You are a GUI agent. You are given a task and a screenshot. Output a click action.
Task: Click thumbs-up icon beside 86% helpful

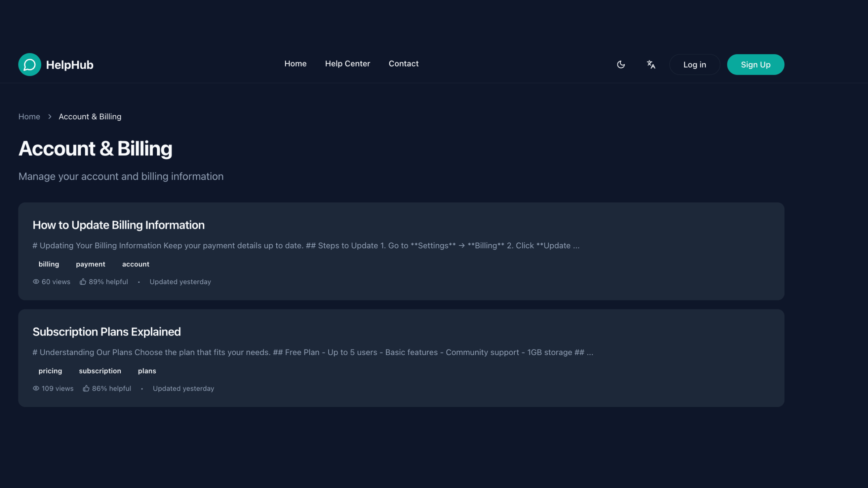click(86, 388)
